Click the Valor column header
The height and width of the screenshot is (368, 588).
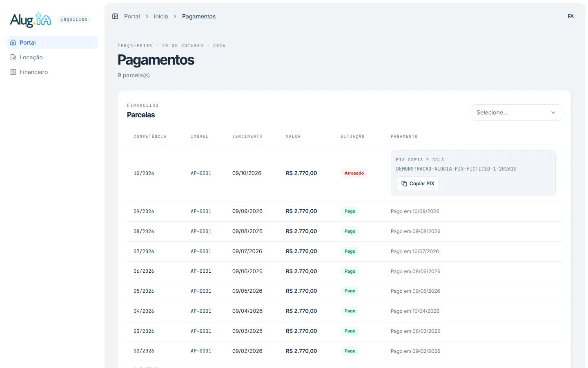(x=293, y=137)
